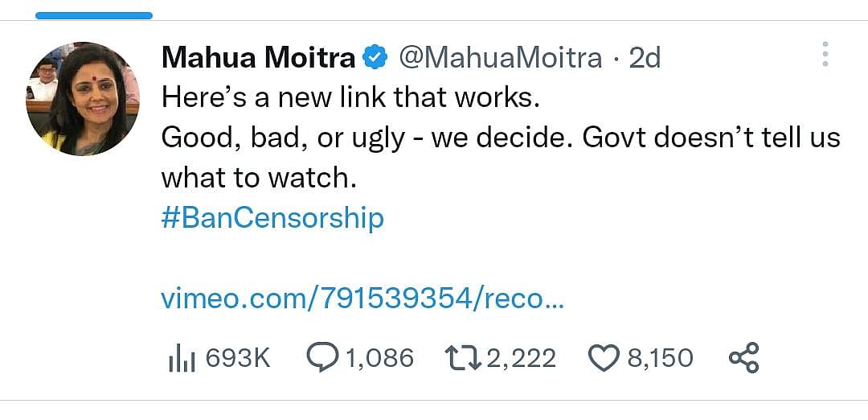Click the display name Mahua Moitra

(258, 58)
